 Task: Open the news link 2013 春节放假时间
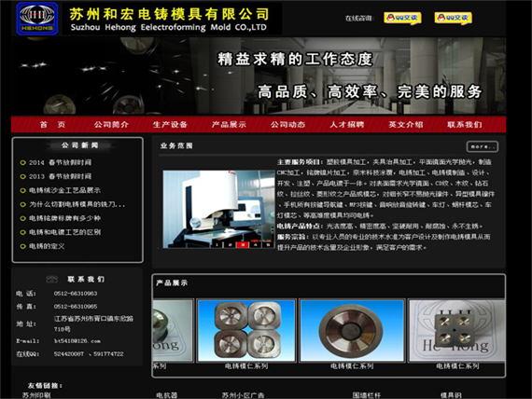pos(60,176)
